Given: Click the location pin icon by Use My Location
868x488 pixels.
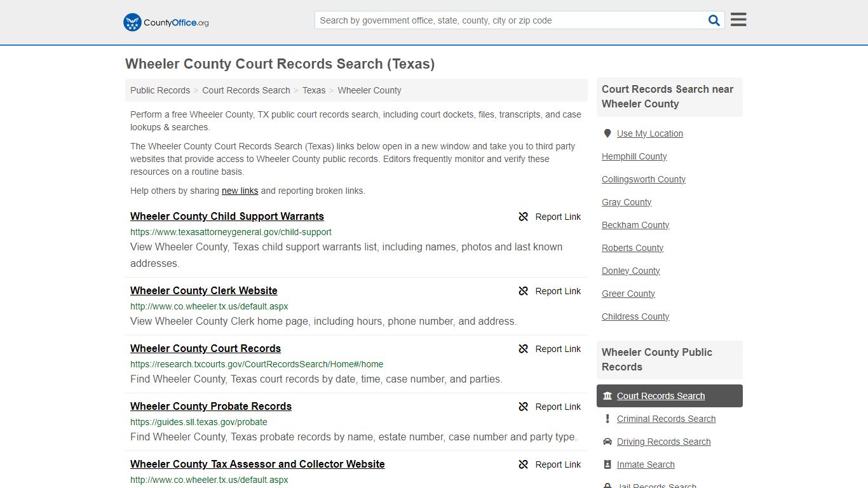Looking at the screenshot, I should (607, 133).
